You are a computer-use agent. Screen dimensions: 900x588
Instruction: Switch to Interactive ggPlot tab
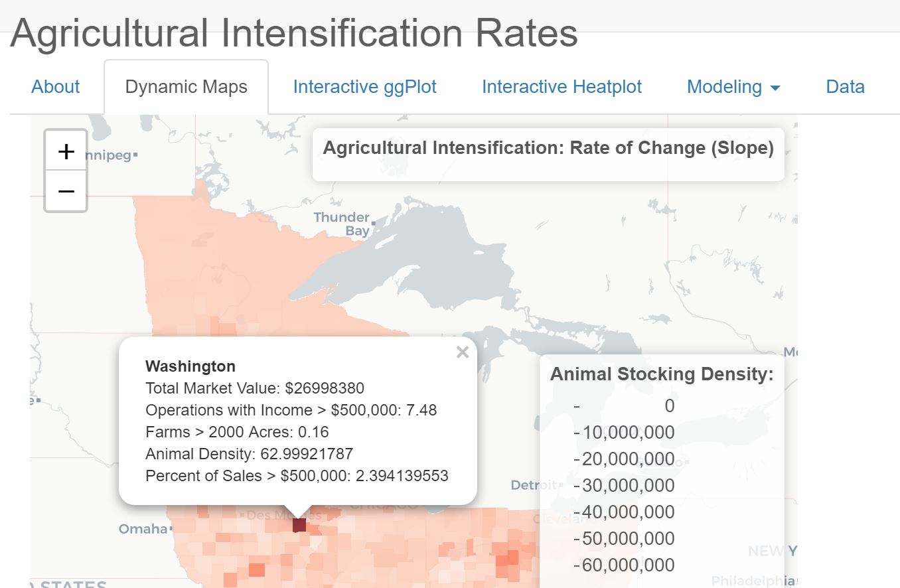tap(364, 87)
